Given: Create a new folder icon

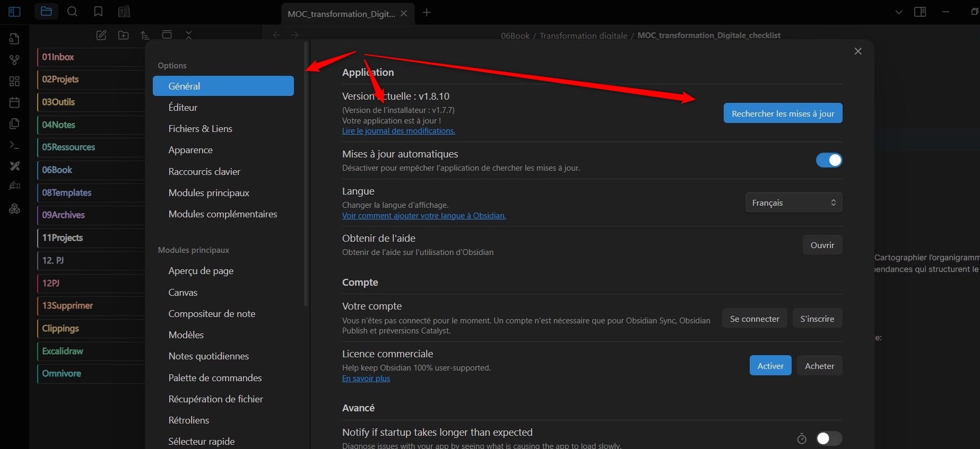Looking at the screenshot, I should pos(123,35).
